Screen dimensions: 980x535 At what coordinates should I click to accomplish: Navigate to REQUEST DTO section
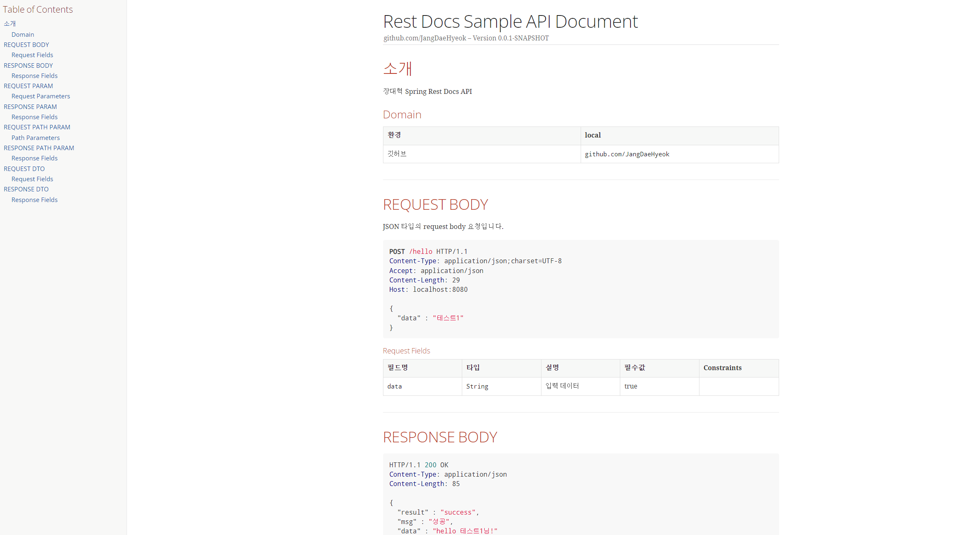(x=24, y=169)
